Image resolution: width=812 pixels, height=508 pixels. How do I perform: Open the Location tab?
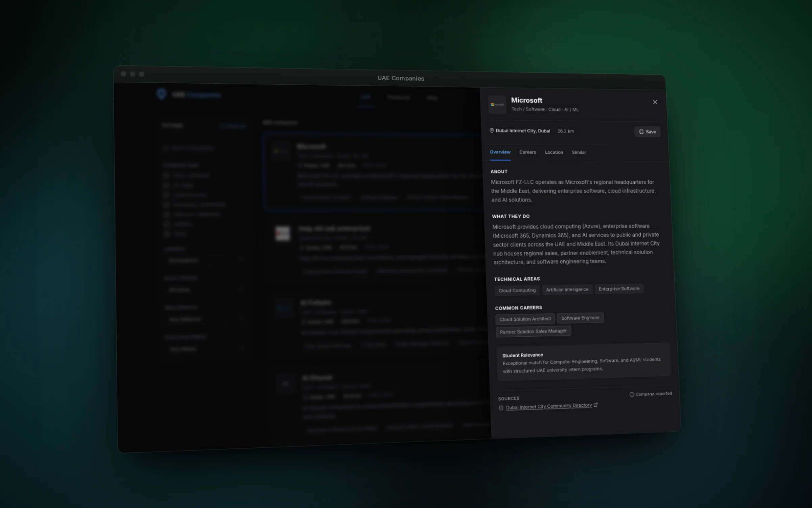click(x=554, y=152)
